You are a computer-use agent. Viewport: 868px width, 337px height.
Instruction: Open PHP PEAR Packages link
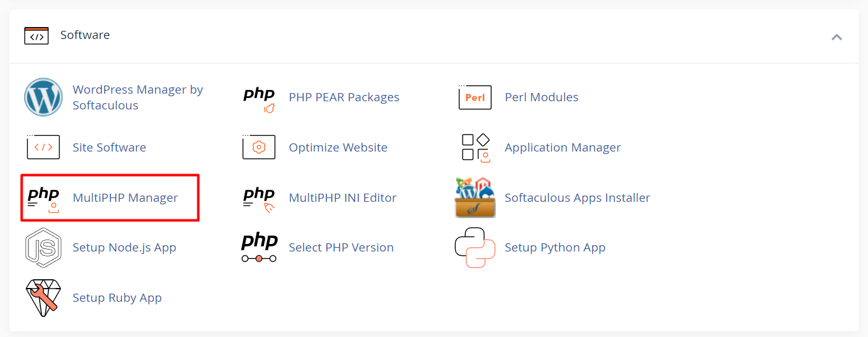(x=344, y=97)
